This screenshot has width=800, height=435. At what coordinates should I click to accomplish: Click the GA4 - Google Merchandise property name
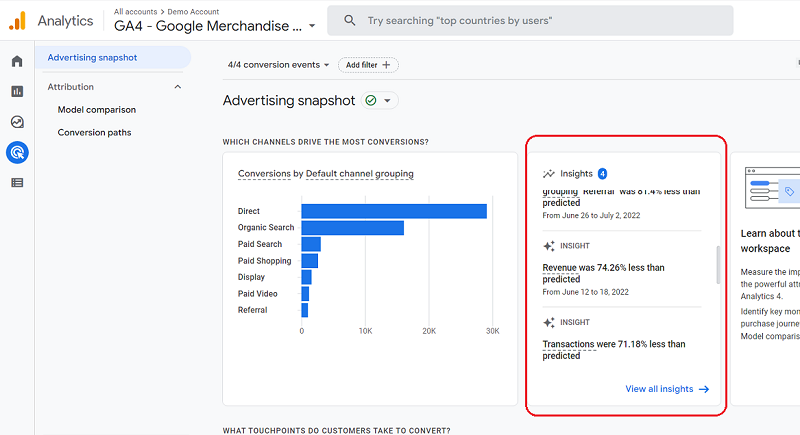click(x=208, y=26)
